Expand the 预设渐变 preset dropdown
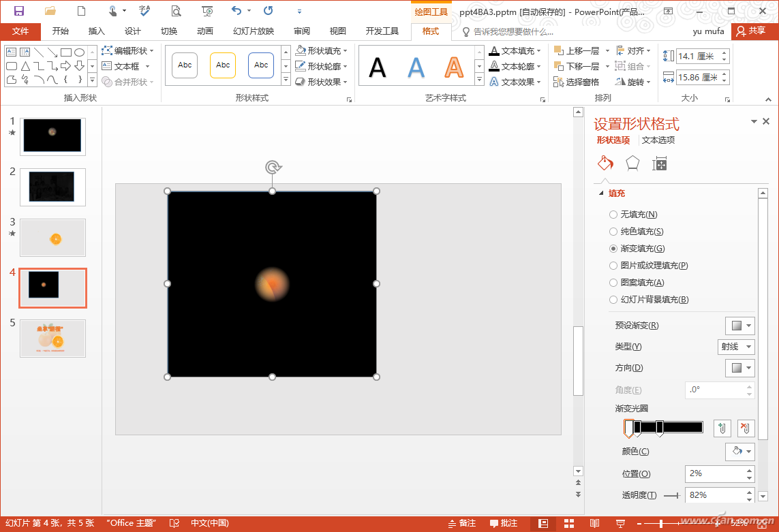The image size is (779, 532). [739, 326]
